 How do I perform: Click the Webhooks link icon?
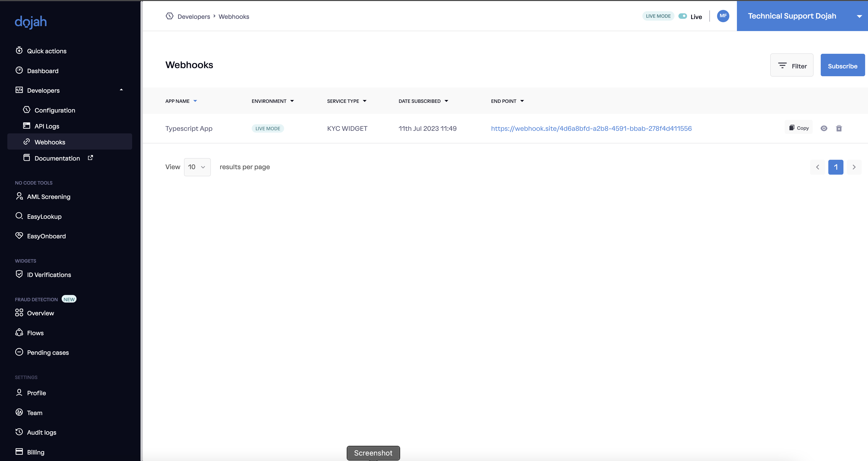pyautogui.click(x=27, y=141)
